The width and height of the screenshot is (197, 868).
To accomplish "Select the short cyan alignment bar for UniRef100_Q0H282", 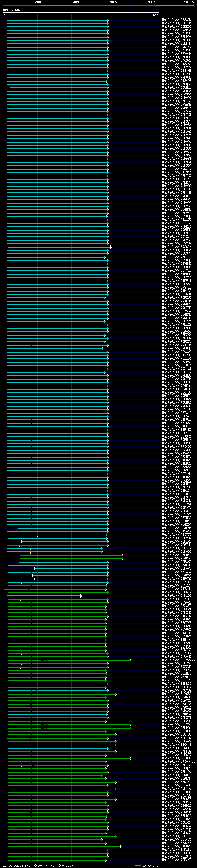I will 44,596.
